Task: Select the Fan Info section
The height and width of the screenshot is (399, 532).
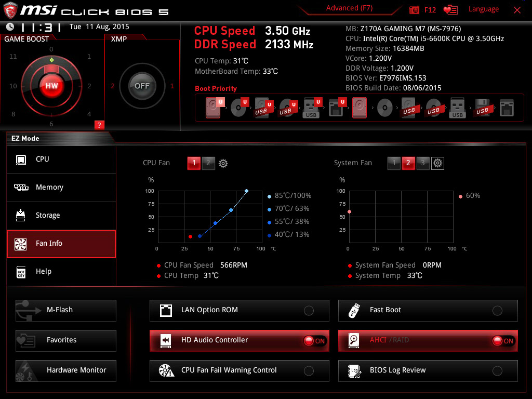Action: pos(61,244)
